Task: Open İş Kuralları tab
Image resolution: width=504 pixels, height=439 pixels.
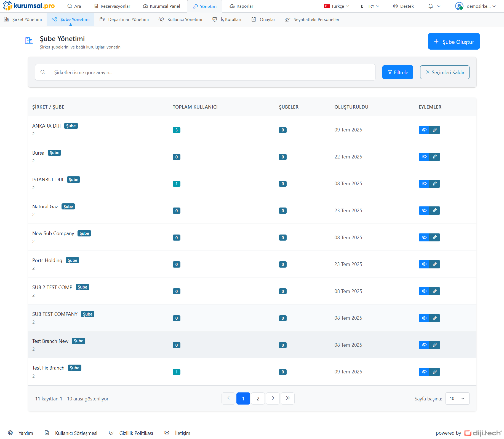Action: 227,19
